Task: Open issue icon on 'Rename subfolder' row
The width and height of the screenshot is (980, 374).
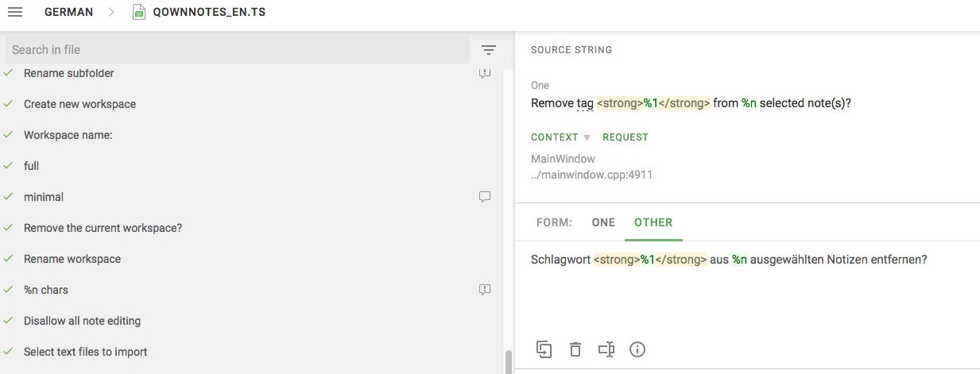Action: (x=485, y=73)
